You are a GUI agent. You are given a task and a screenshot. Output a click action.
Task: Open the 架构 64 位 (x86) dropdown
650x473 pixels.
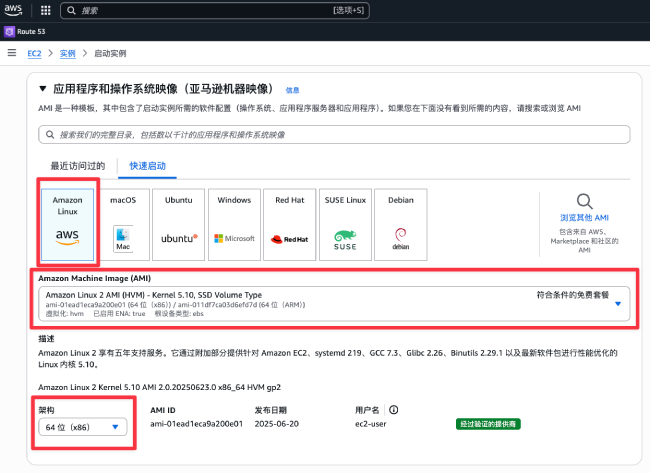click(82, 427)
